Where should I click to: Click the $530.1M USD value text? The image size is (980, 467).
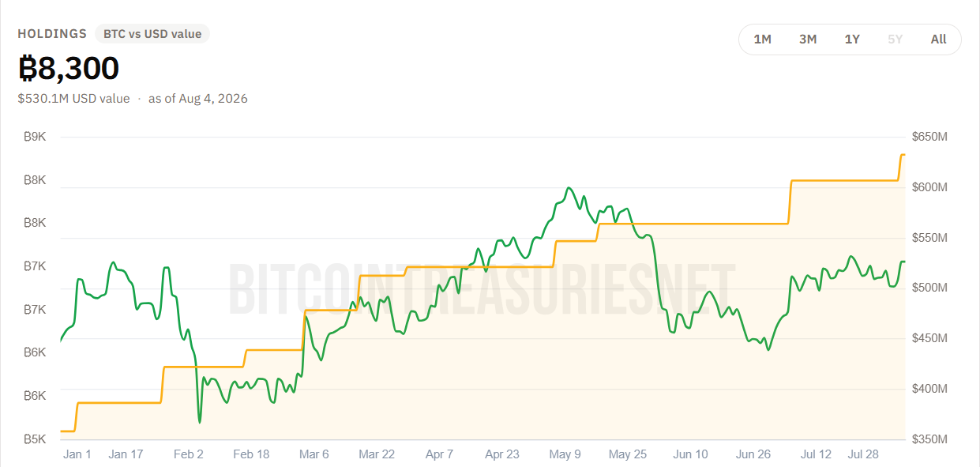[73, 99]
